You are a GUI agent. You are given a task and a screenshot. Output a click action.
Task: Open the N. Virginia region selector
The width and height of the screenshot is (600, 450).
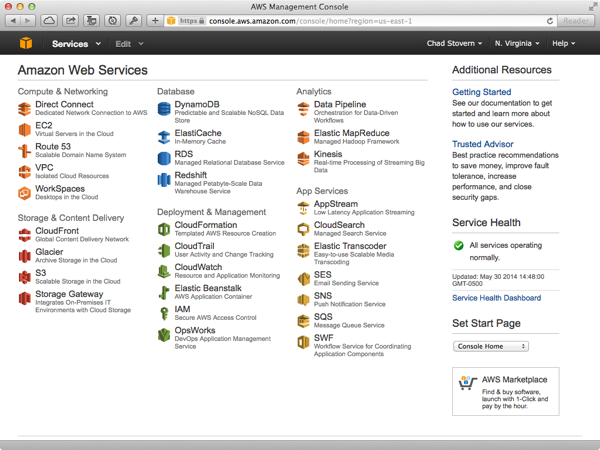point(517,43)
